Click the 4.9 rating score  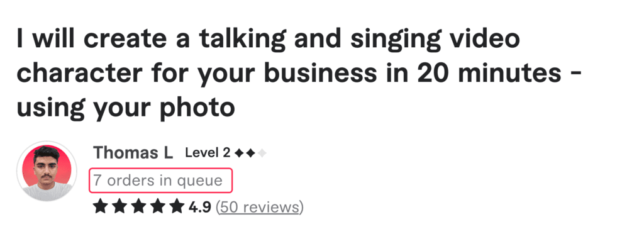[x=199, y=207]
